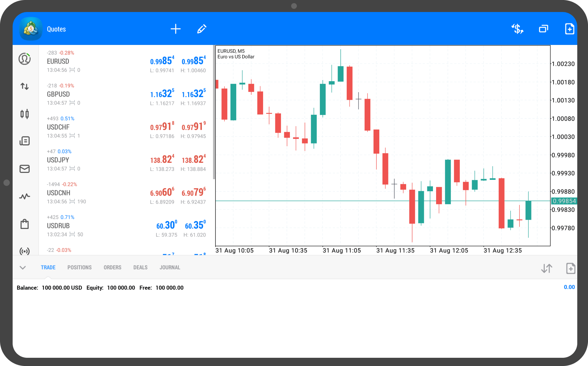Open the accounts profile sidebar icon

(x=25, y=59)
